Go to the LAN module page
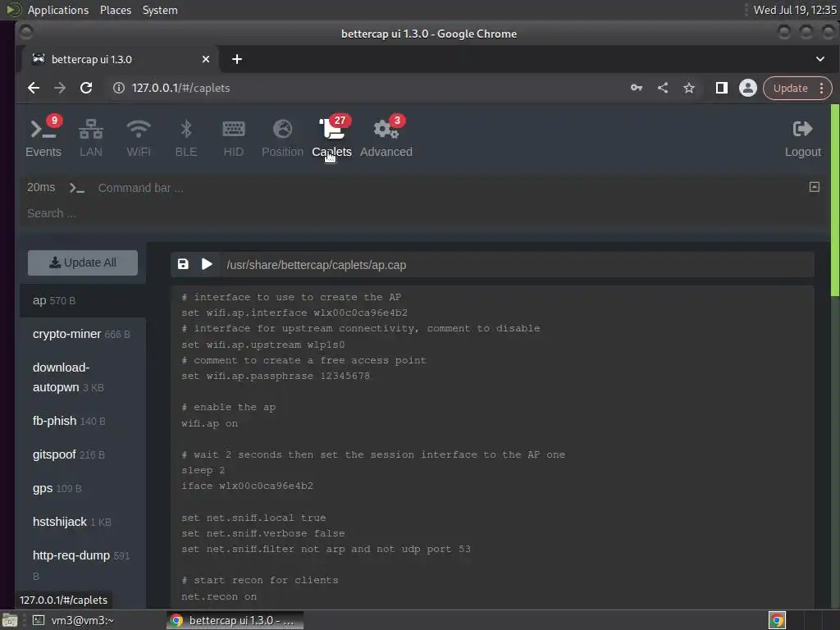The height and width of the screenshot is (630, 840). (90, 137)
